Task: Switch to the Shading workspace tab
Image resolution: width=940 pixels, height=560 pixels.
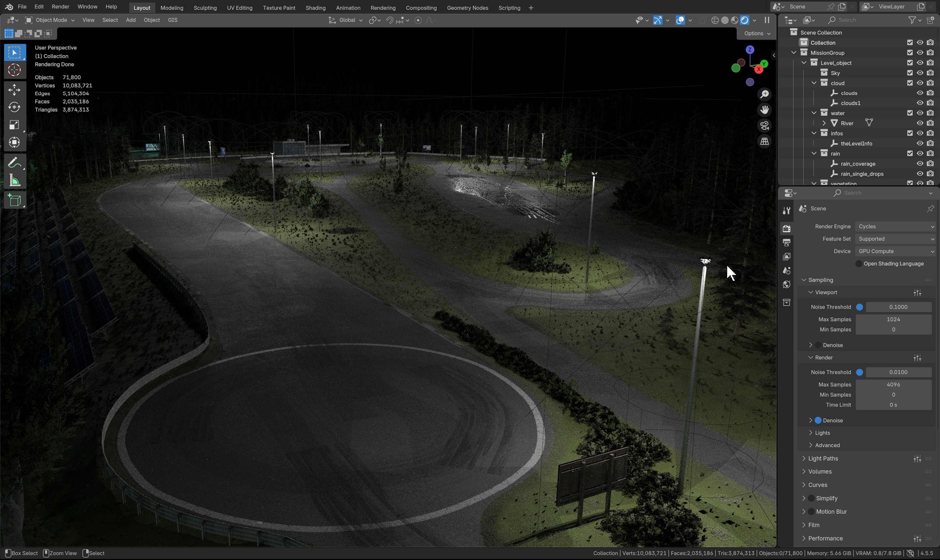Action: tap(315, 8)
